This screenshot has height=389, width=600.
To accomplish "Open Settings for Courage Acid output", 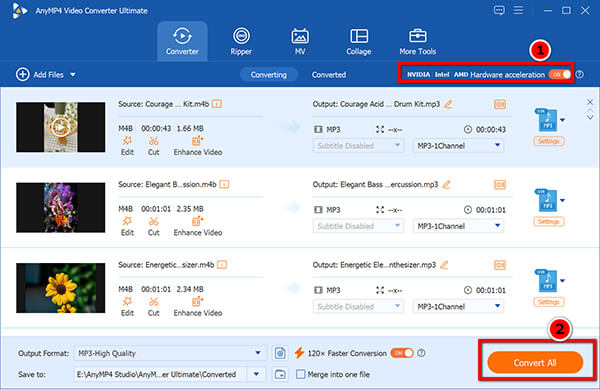I will pos(548,141).
